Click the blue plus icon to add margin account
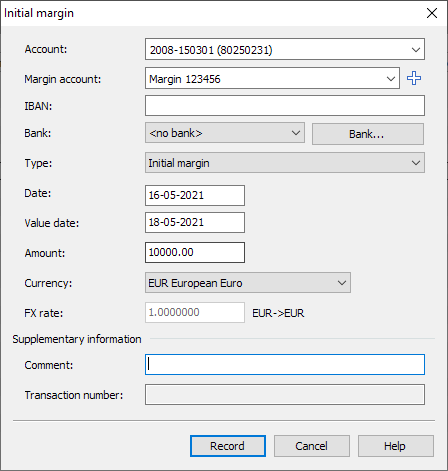Viewport: 448px width, 471px height. point(414,78)
